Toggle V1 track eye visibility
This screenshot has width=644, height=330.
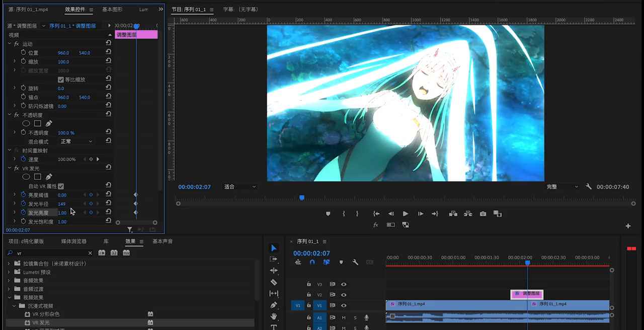(x=344, y=305)
